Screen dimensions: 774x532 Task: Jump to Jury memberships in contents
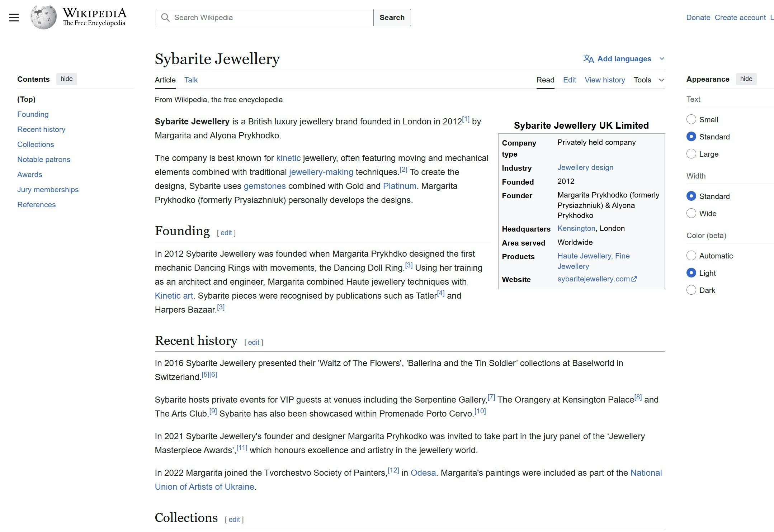[x=48, y=190]
